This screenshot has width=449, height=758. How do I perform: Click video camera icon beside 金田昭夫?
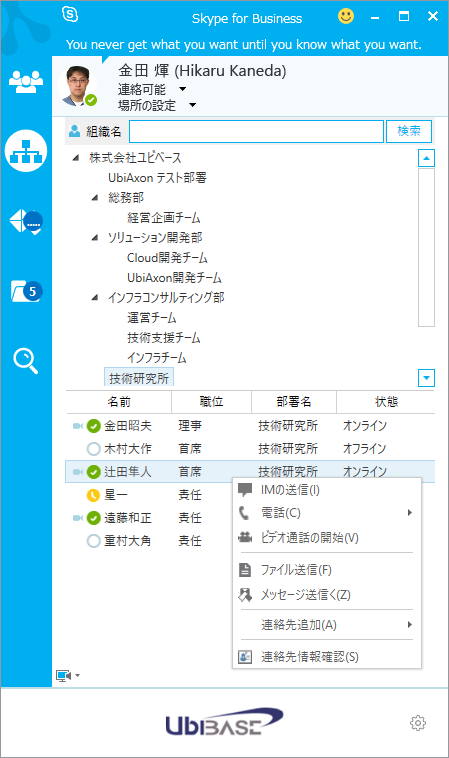[x=77, y=426]
